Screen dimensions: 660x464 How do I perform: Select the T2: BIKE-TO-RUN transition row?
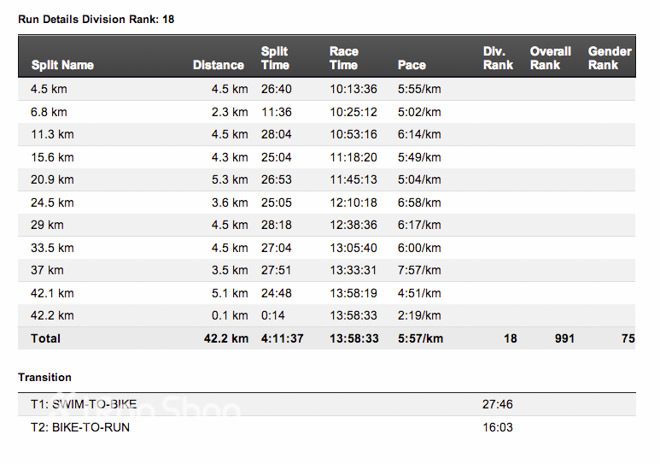click(80, 427)
